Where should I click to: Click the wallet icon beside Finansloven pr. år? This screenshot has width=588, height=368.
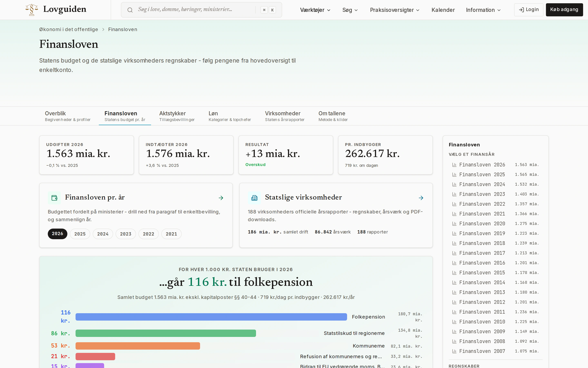[54, 198]
